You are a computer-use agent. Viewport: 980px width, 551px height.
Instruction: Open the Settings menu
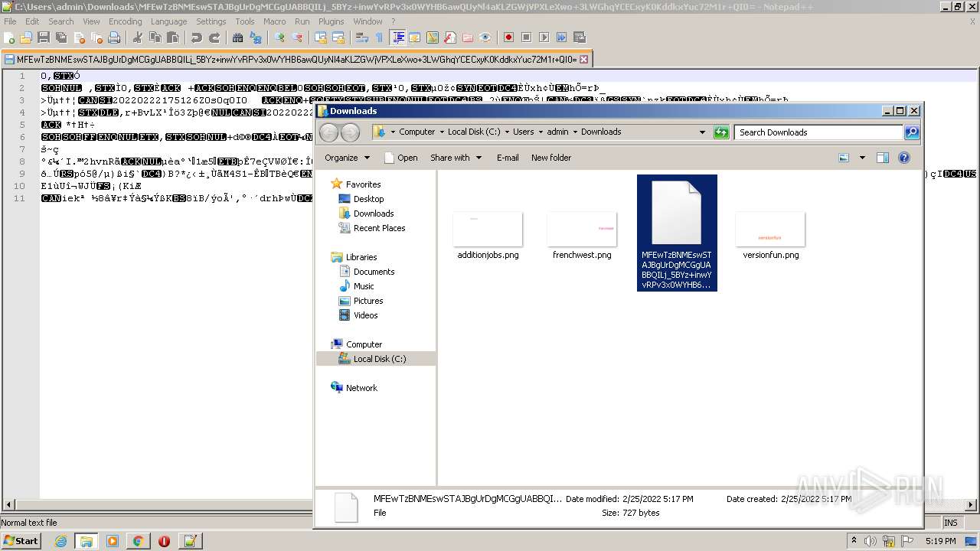tap(211, 21)
